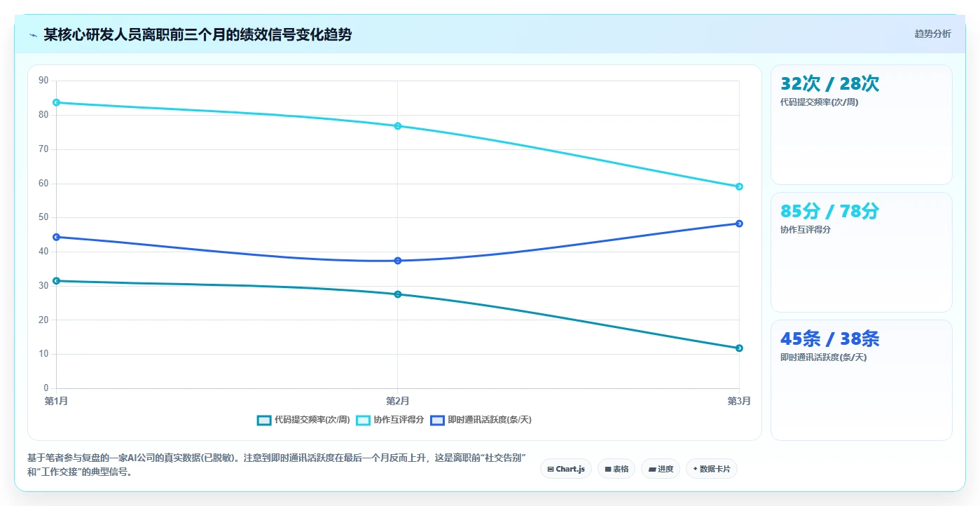The height and width of the screenshot is (506, 980).
Task: Click the 代码提交频率(次/周) card label
Action: pos(819,102)
